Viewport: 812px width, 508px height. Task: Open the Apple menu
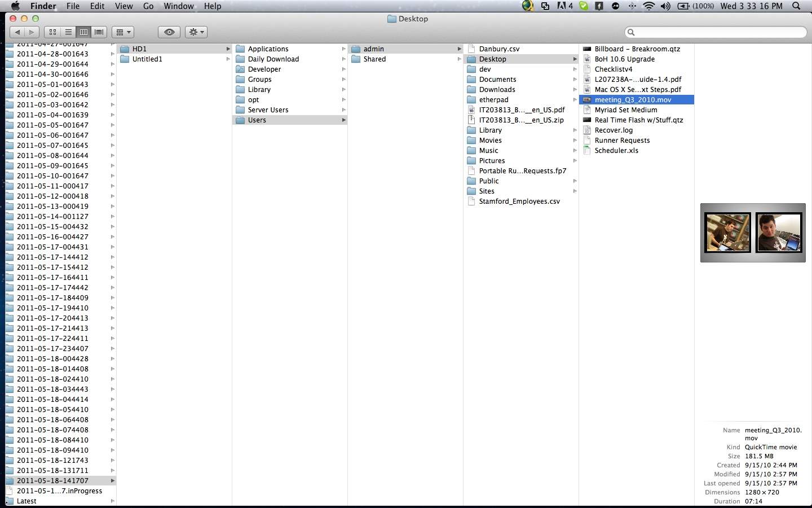point(15,6)
